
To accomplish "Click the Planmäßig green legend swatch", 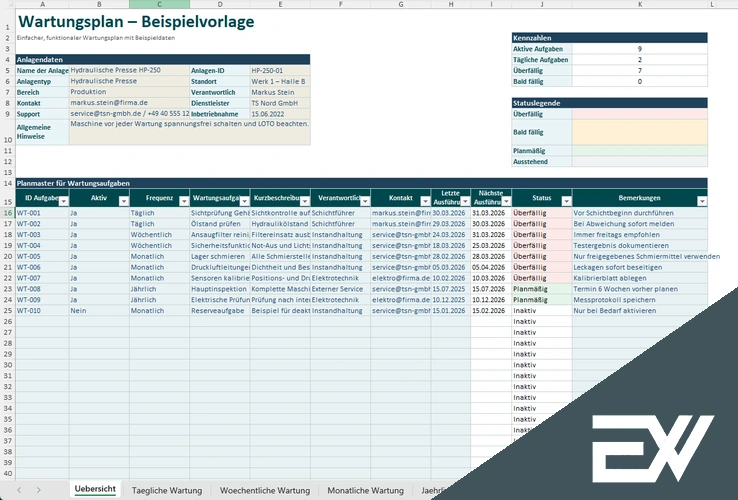I will coord(640,151).
